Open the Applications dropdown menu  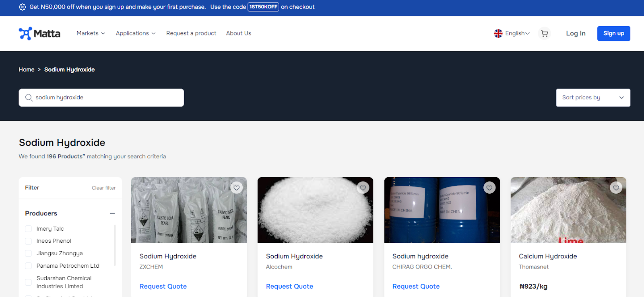[136, 33]
